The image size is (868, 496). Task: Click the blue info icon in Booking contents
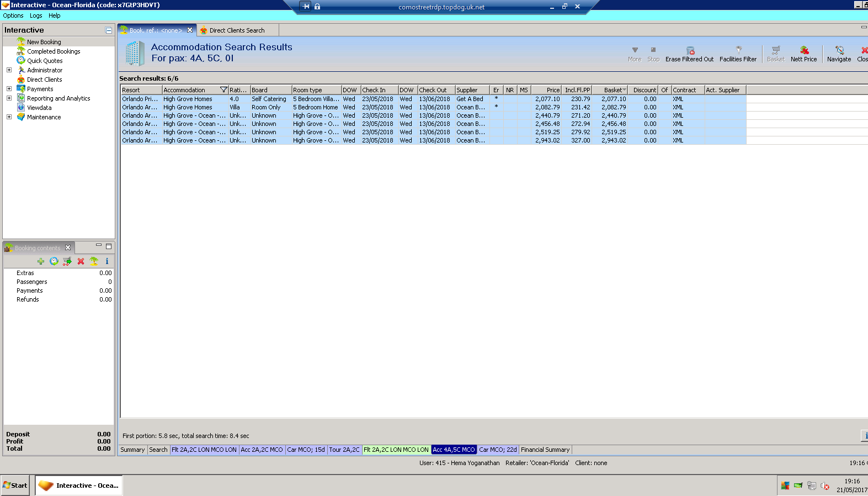click(x=107, y=261)
